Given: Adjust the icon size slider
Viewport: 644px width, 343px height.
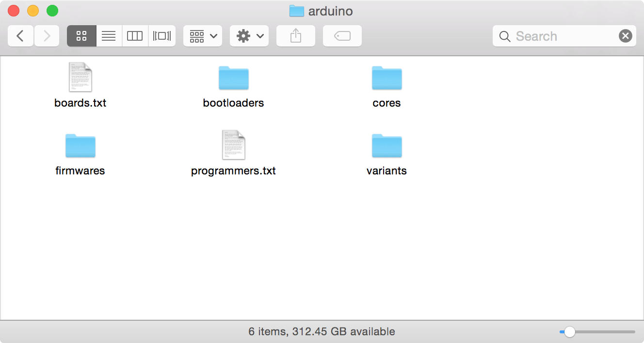Looking at the screenshot, I should pyautogui.click(x=569, y=331).
